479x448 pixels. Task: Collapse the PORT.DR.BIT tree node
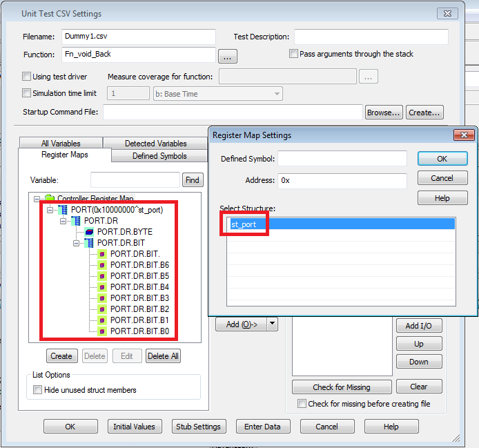(76, 243)
